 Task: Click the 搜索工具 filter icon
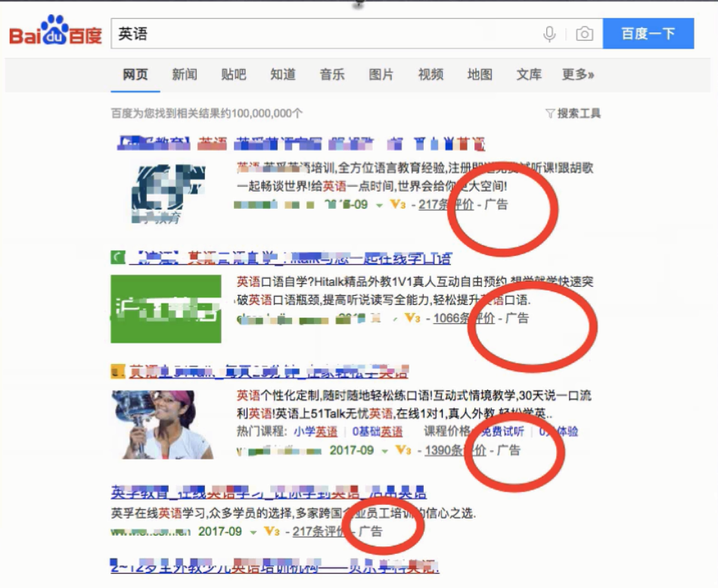(550, 113)
